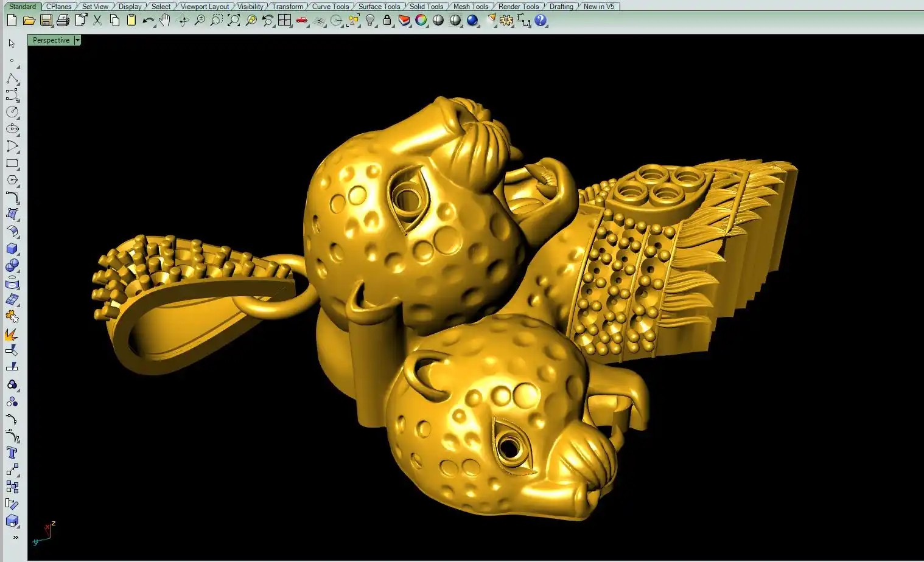
Task: Click the Zoom Extents icon
Action: tap(233, 21)
